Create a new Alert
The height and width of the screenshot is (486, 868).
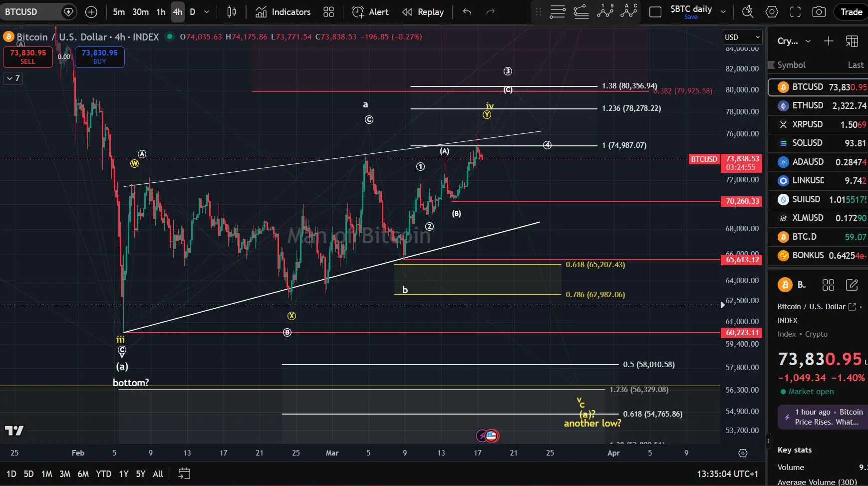tap(370, 12)
